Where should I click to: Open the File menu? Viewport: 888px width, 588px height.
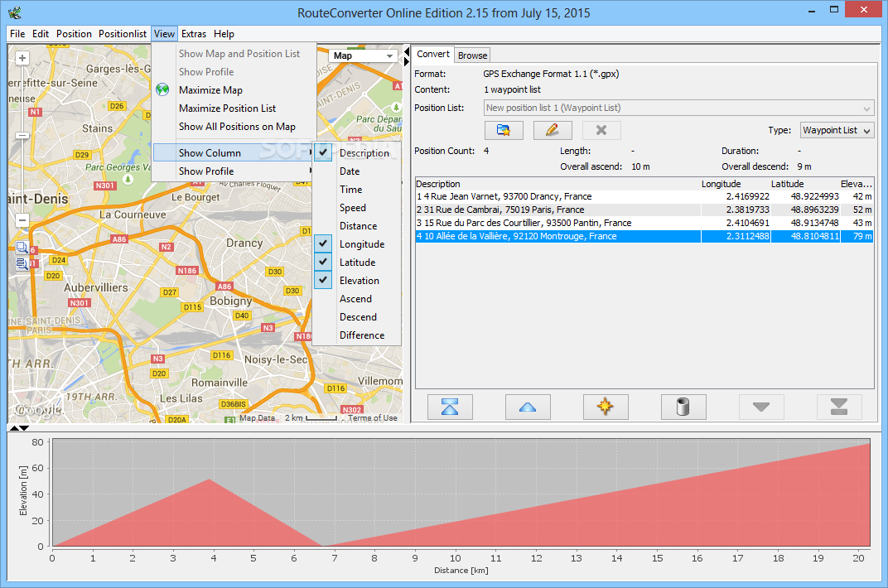(x=17, y=34)
